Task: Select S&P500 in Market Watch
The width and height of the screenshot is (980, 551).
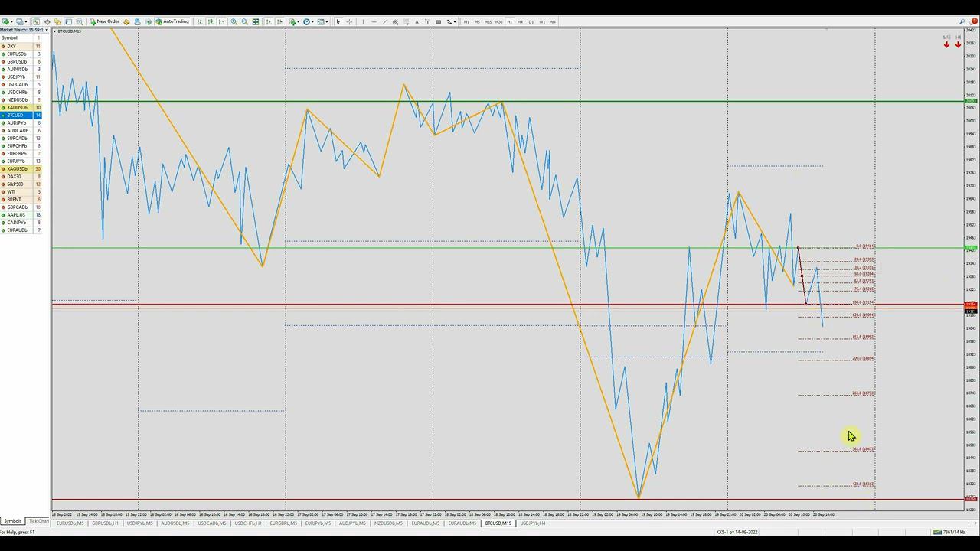Action: coord(21,184)
